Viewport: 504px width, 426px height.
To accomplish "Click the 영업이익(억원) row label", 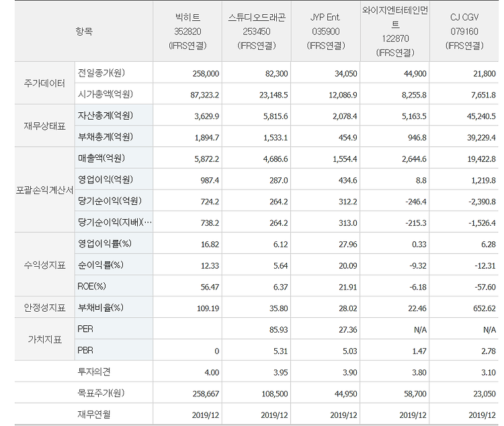I will point(105,179).
